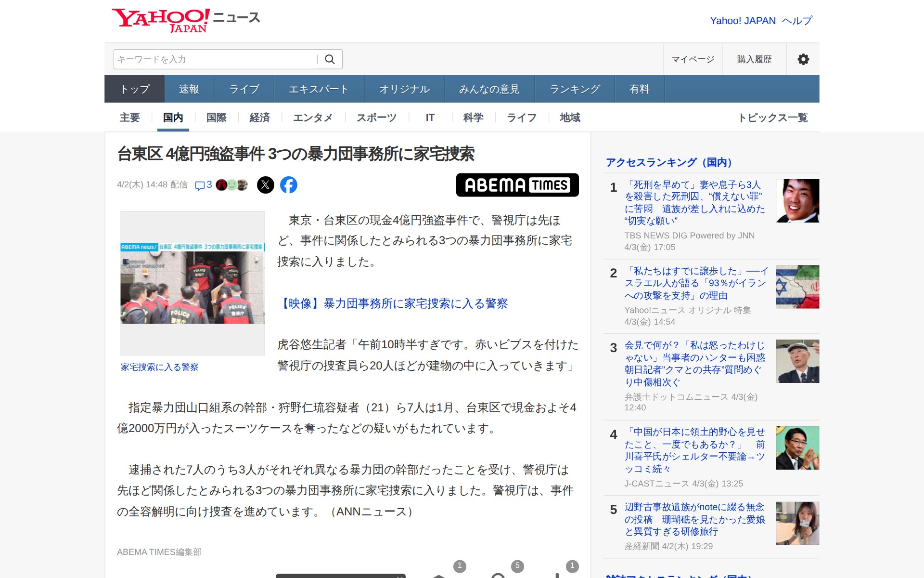
Task: Share the article on Facebook
Action: [x=289, y=184]
